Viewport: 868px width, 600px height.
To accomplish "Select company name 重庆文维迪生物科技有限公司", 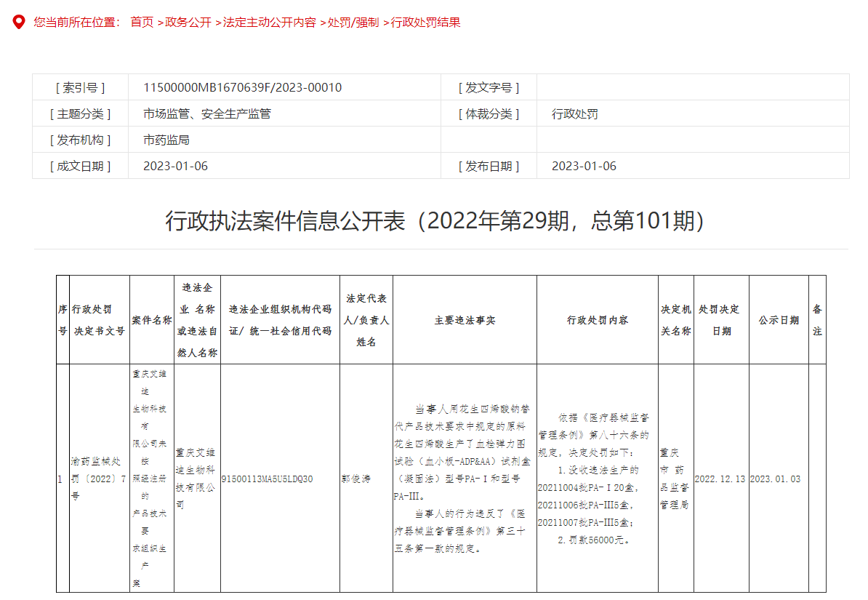I will 196,479.
